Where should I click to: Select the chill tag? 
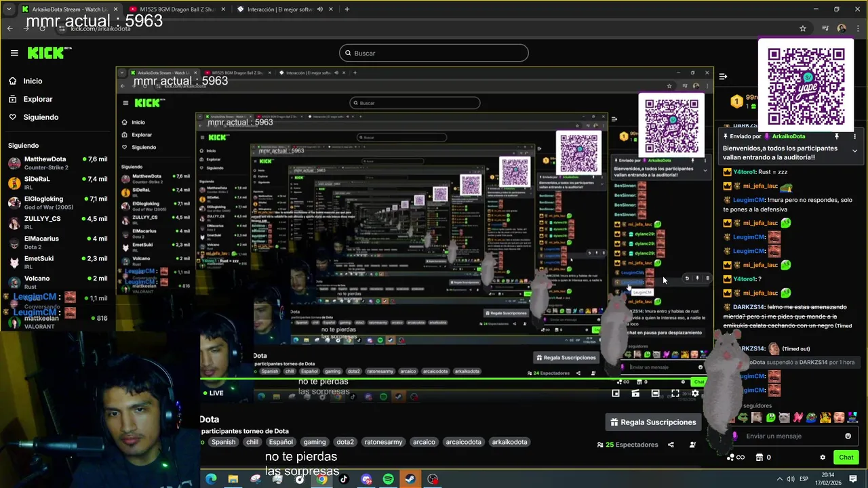252,442
